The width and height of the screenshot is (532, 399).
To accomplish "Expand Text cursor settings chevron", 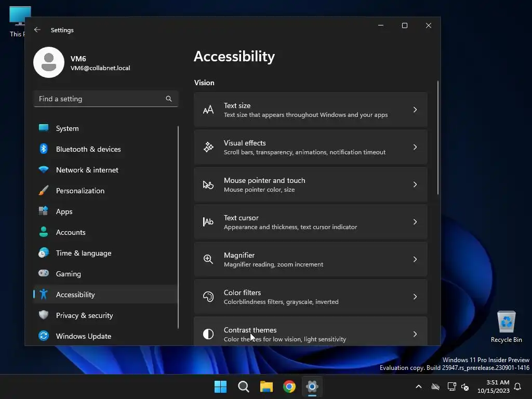I will (x=415, y=222).
